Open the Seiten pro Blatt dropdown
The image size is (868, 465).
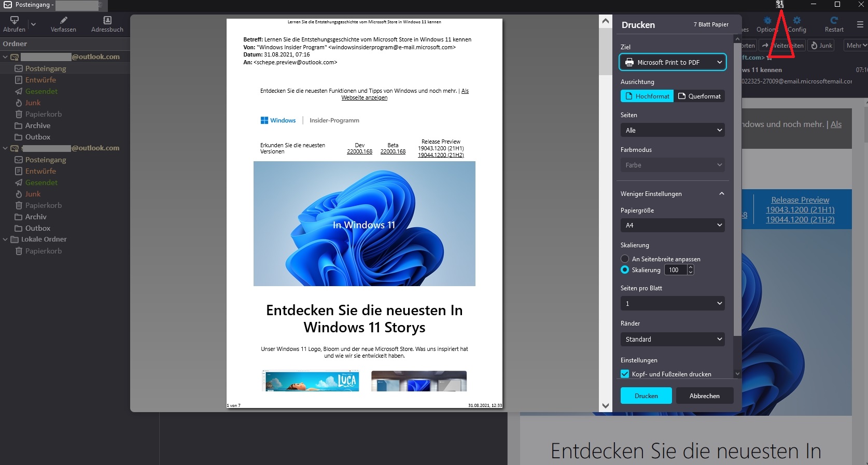[673, 303]
